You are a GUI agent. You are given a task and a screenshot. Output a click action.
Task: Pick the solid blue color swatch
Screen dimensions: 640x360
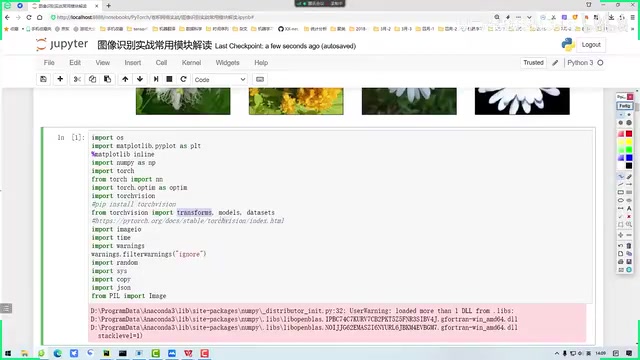coord(629,158)
